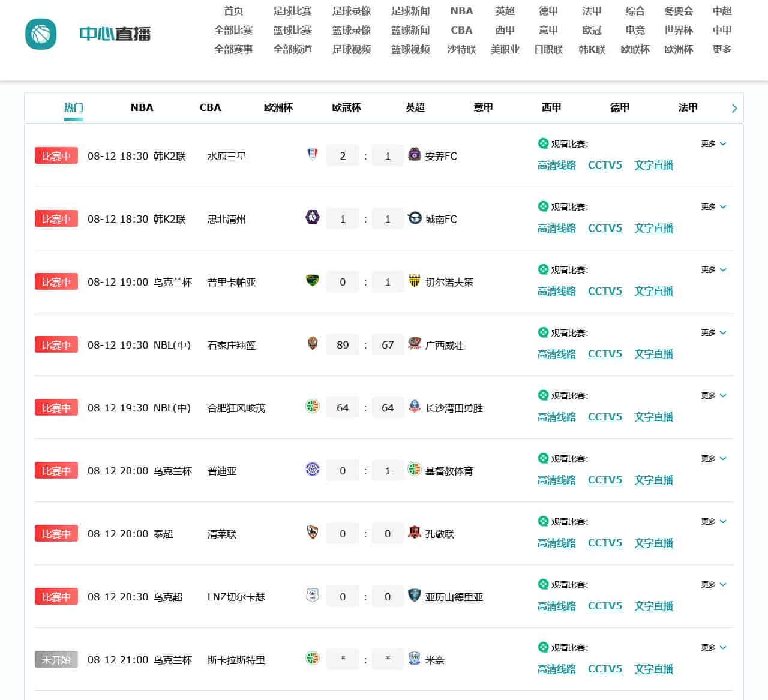Expand 更多 for 忠北清州 match
The image size is (768, 700).
(x=714, y=207)
